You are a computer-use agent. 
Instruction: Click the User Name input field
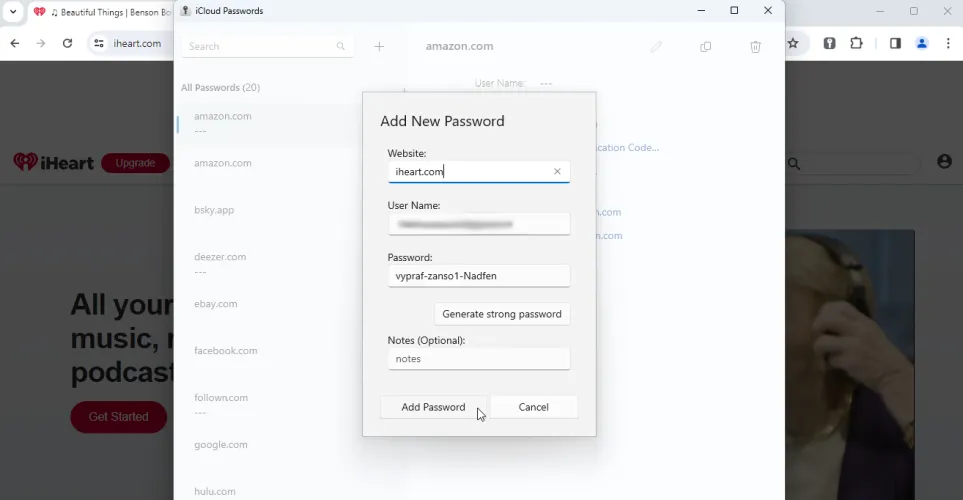pos(478,224)
